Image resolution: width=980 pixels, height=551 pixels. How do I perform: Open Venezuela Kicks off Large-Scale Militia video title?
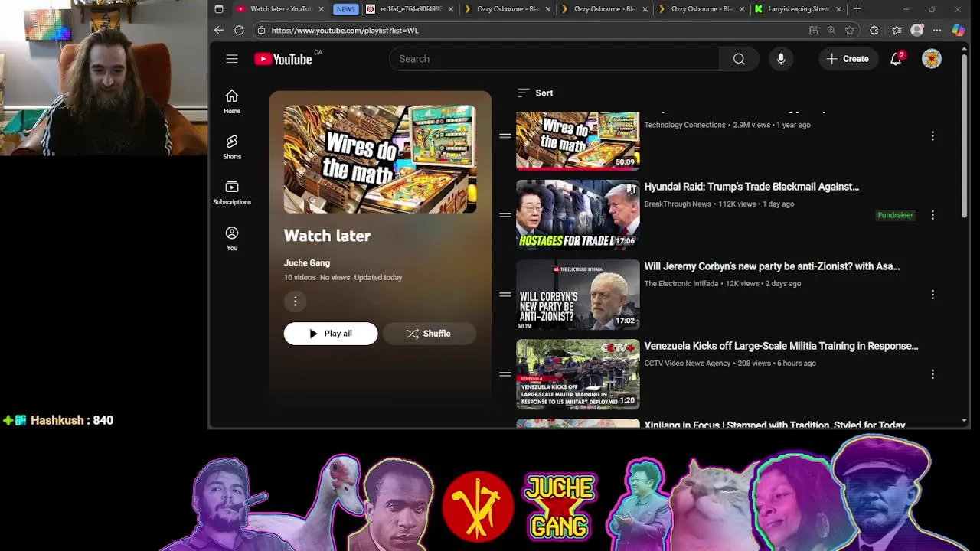[x=781, y=346]
